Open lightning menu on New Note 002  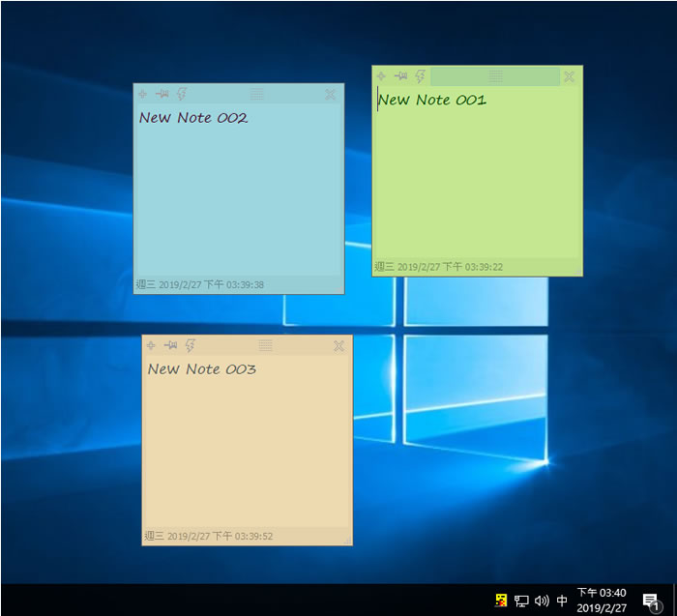[x=181, y=95]
